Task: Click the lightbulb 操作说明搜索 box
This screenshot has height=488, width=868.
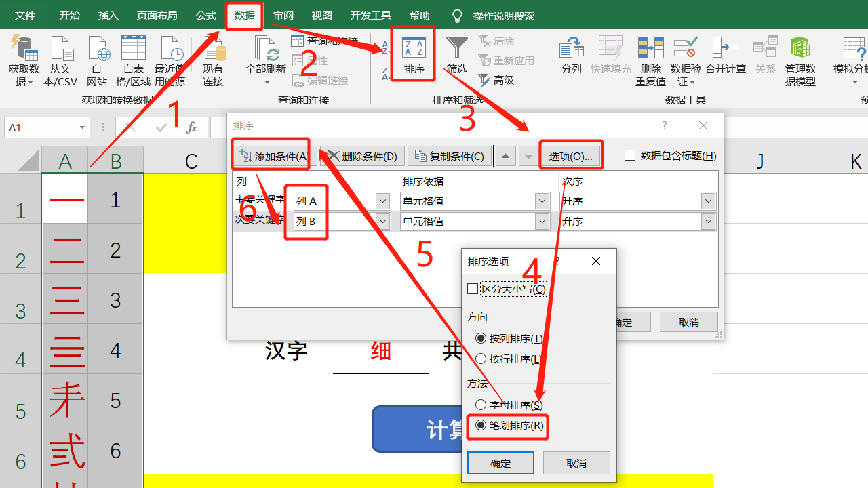Action: (x=493, y=16)
